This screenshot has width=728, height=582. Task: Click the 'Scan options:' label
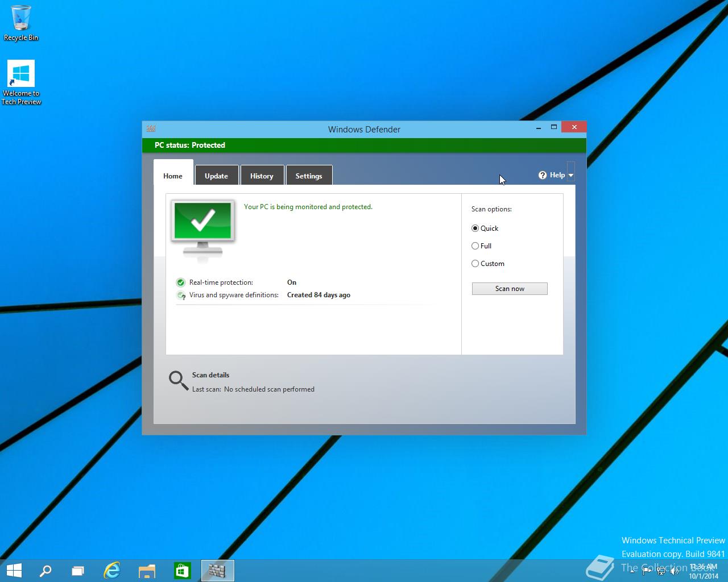click(491, 209)
